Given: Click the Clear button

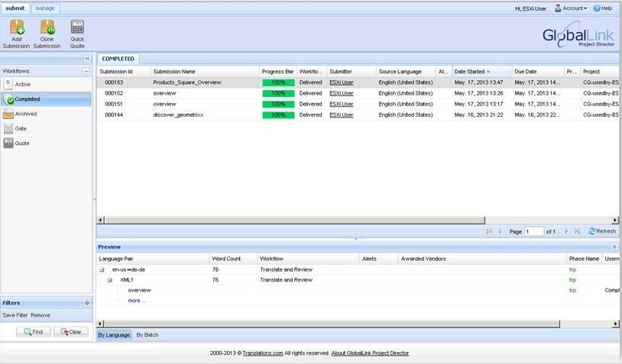Looking at the screenshot, I should (x=71, y=332).
